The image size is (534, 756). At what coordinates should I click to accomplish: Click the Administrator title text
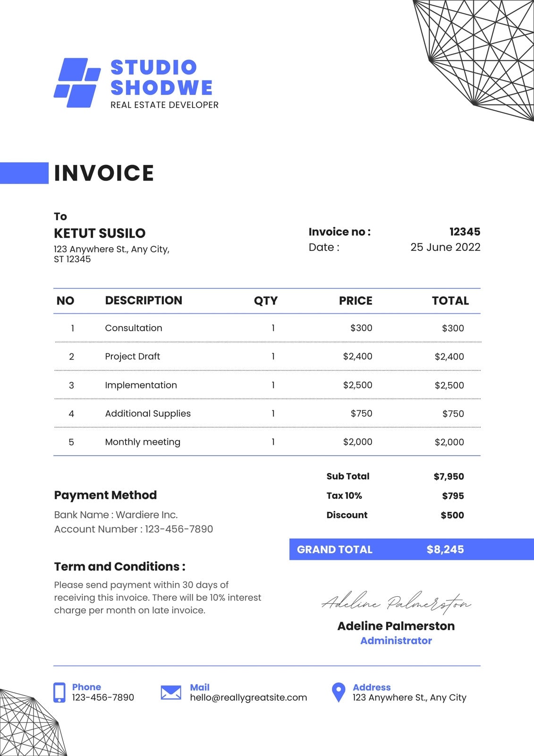tap(396, 641)
